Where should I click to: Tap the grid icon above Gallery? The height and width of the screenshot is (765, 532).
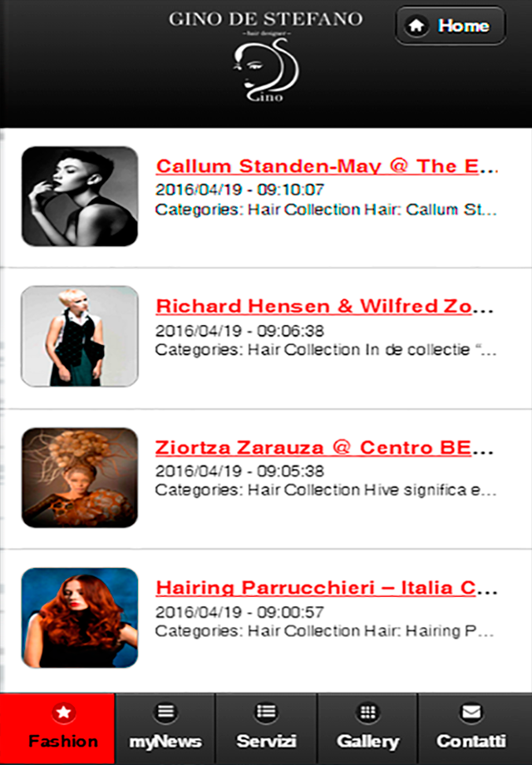coord(367,713)
